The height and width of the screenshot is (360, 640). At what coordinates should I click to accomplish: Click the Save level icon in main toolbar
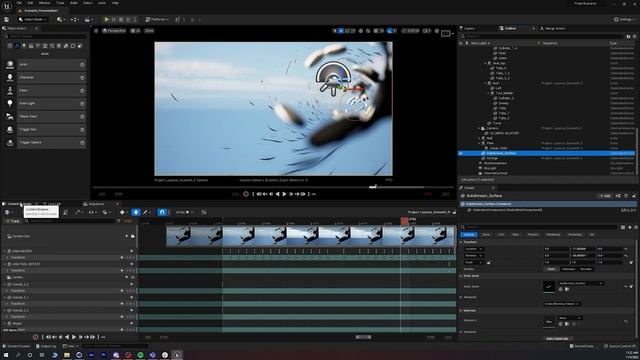click(x=7, y=20)
